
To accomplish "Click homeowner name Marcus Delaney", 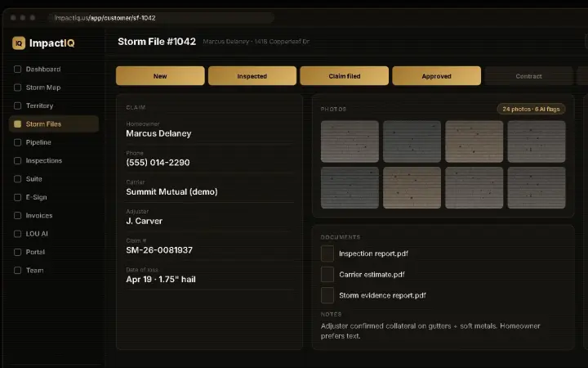I will coord(158,133).
